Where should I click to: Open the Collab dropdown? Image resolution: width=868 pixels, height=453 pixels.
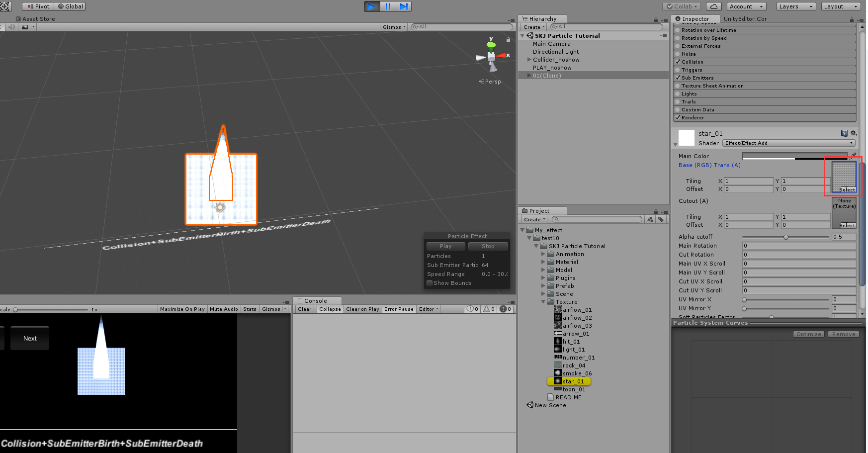[x=681, y=6]
